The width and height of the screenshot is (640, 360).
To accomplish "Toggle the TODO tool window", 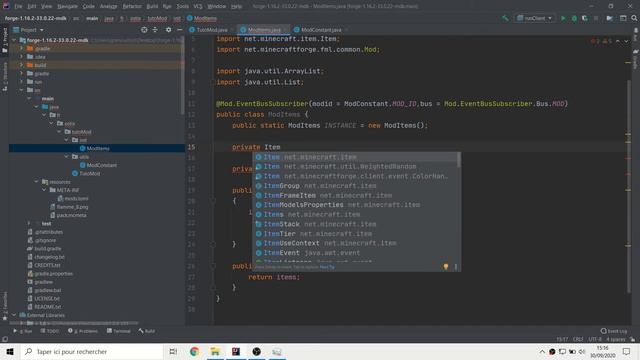I will coord(50,331).
